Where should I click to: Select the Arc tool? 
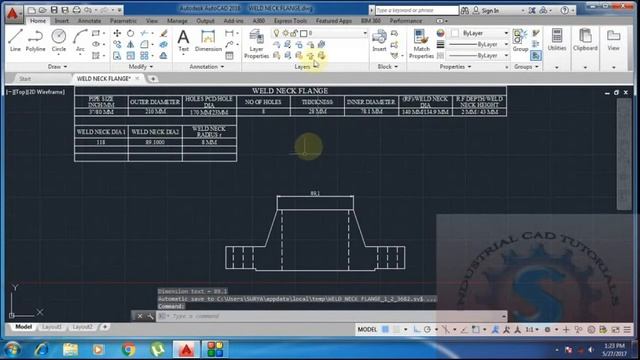pyautogui.click(x=80, y=40)
